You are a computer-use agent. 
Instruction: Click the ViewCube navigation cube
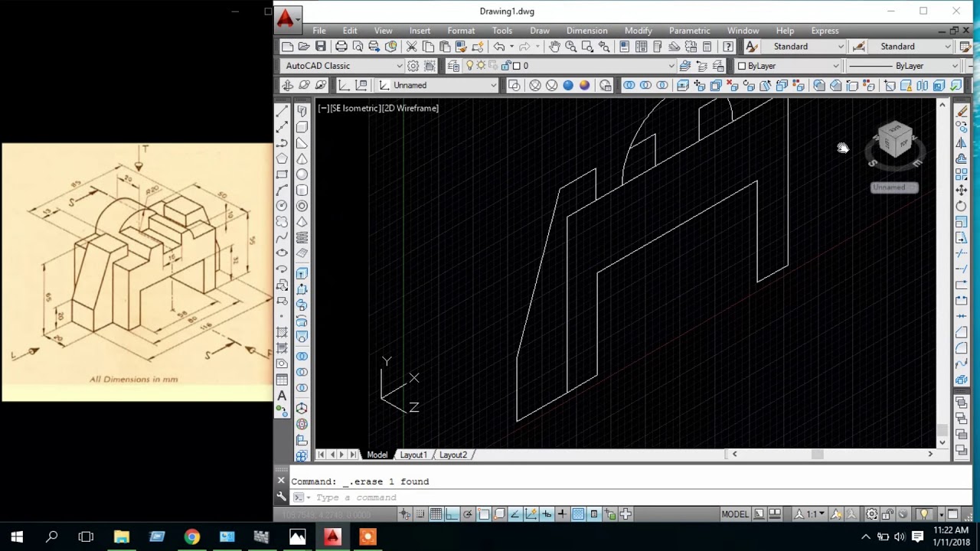pos(895,141)
